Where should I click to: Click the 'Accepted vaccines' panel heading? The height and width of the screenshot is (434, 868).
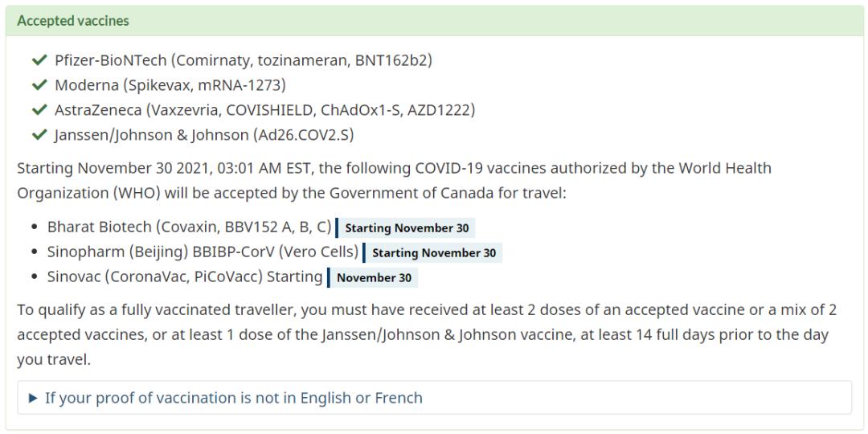[73, 21]
